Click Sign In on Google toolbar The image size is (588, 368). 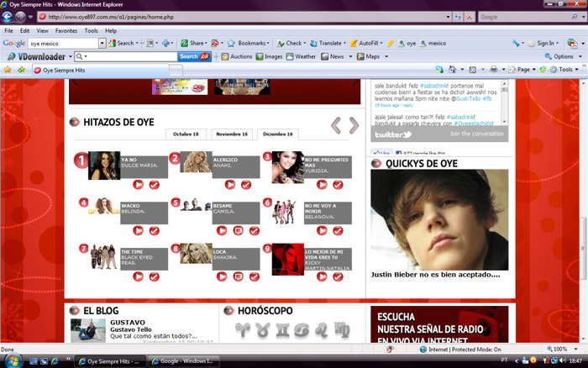(543, 43)
